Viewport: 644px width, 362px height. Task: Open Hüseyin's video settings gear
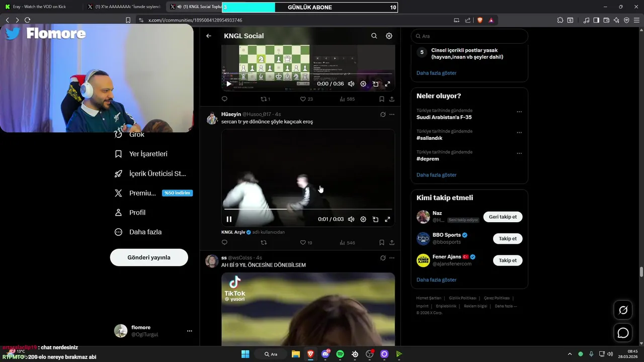(x=363, y=219)
